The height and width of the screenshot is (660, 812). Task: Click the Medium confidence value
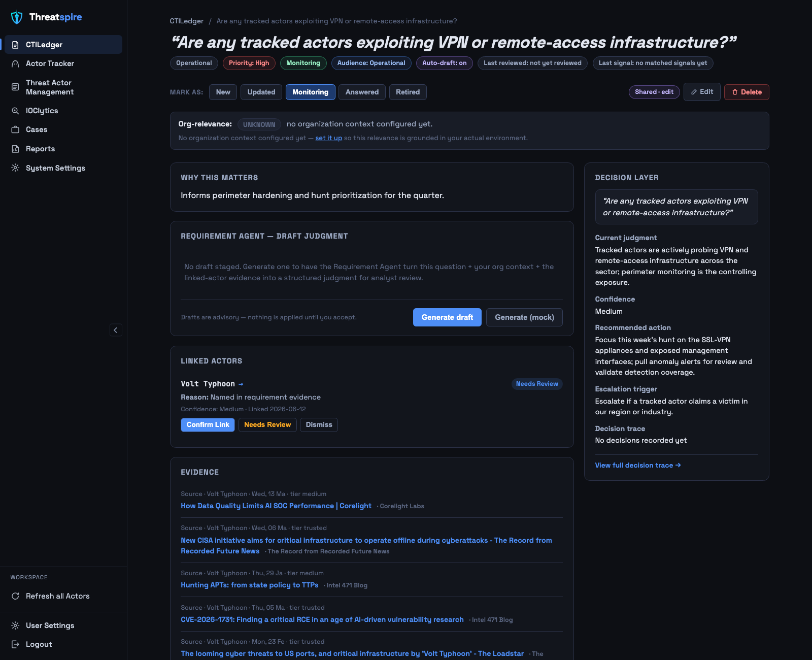coord(609,312)
